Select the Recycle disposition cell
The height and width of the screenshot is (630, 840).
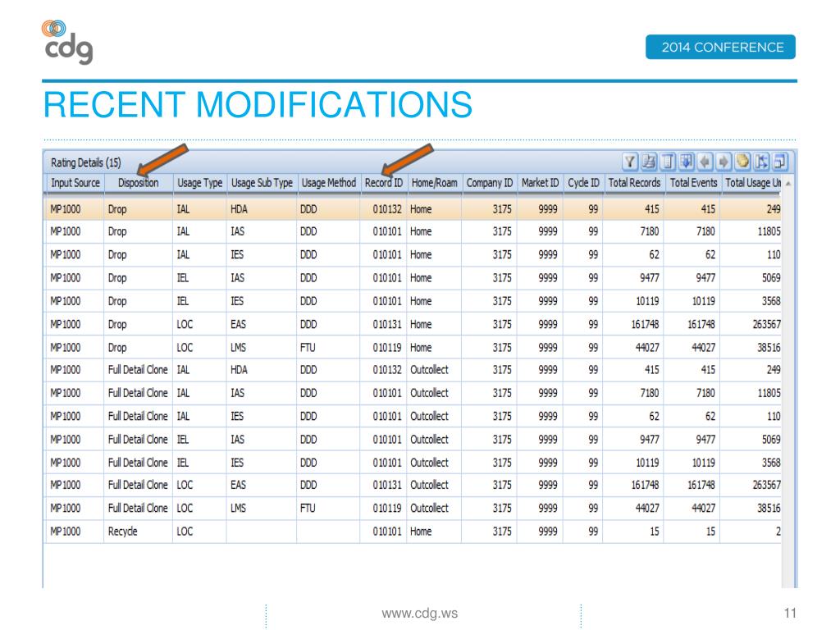[x=123, y=532]
